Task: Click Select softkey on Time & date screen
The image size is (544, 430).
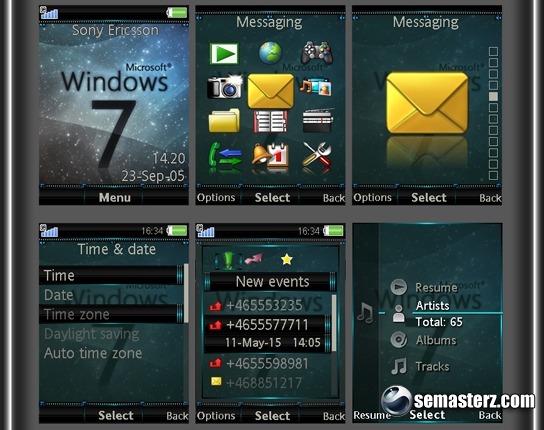Action: 116,415
